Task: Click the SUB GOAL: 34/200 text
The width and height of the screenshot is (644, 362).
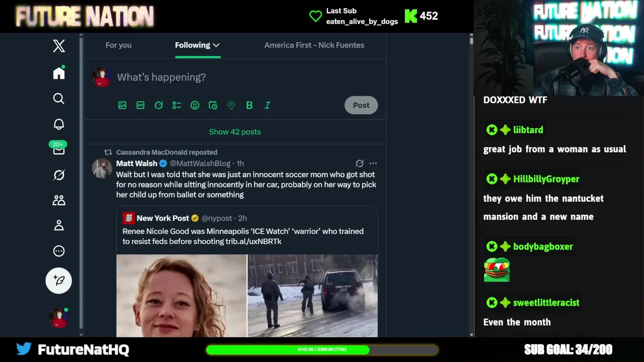Action: pos(568,349)
